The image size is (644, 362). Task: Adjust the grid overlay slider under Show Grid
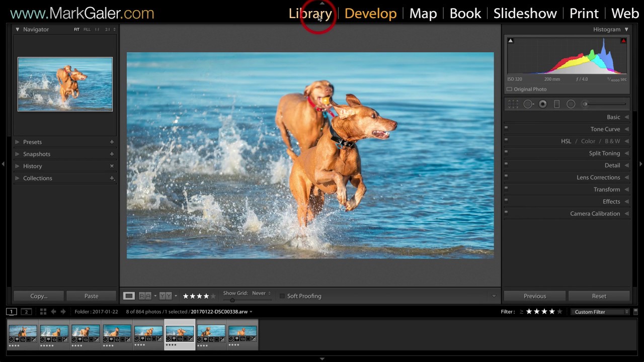pyautogui.click(x=248, y=300)
